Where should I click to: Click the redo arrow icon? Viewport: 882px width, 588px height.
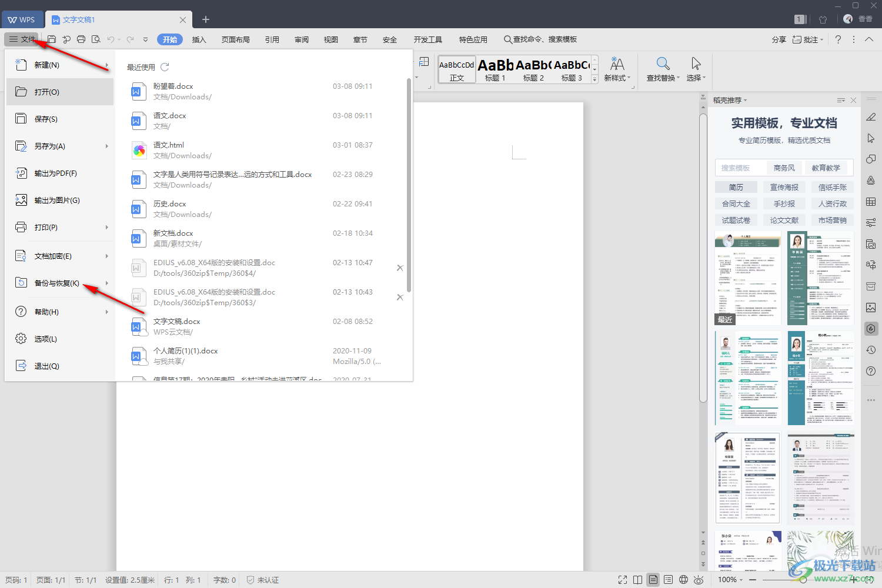coord(131,39)
